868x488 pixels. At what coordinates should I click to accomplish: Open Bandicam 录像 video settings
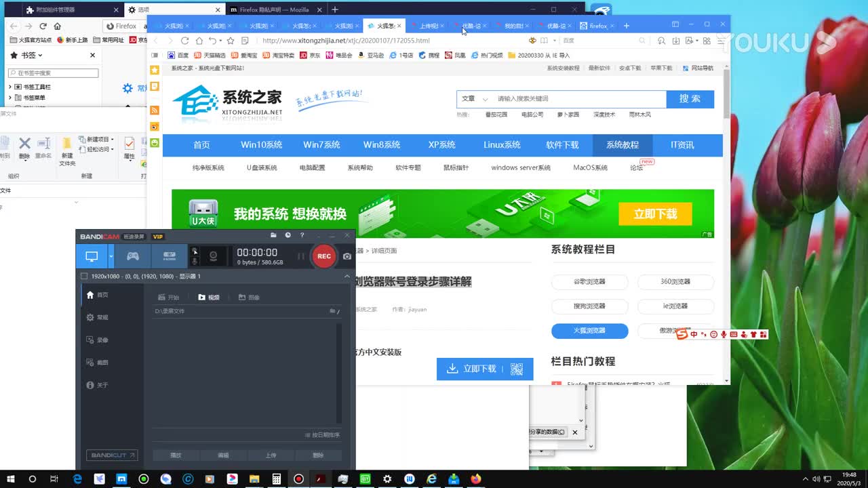point(98,340)
